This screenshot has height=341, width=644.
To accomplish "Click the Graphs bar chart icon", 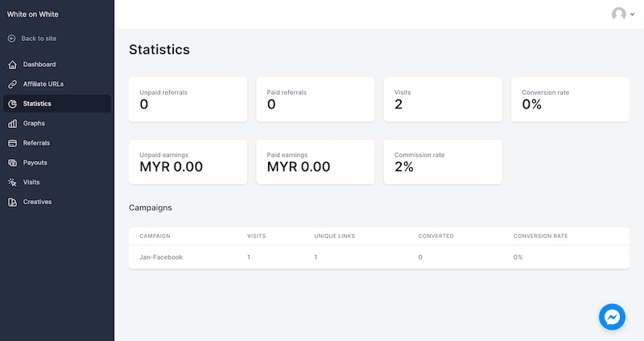I will pos(12,124).
